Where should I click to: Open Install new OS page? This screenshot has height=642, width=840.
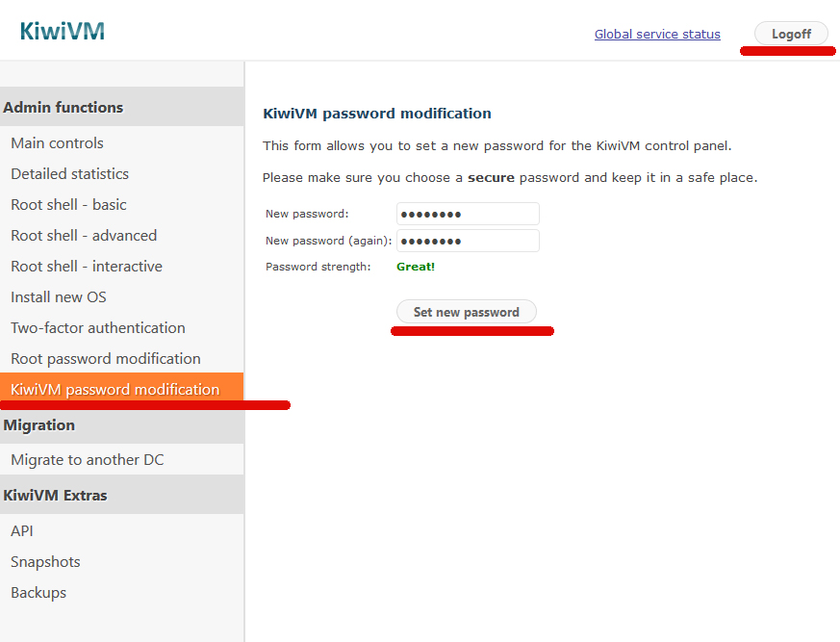coord(59,297)
